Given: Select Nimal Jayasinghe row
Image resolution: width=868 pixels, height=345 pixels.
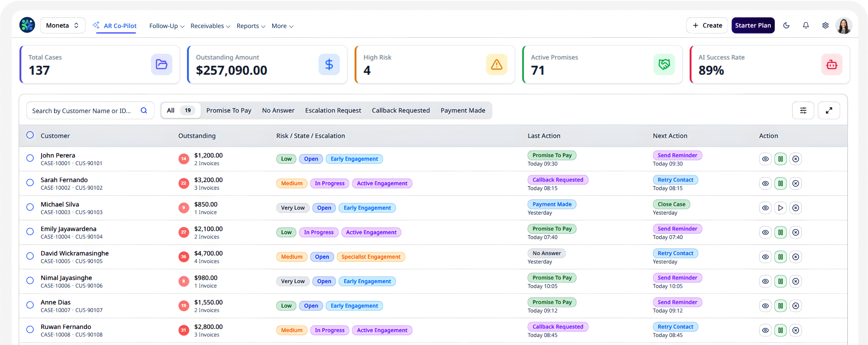Looking at the screenshot, I should (30, 280).
